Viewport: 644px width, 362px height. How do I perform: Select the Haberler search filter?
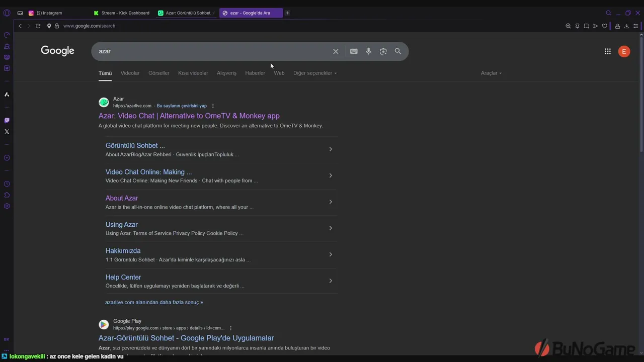click(x=255, y=73)
